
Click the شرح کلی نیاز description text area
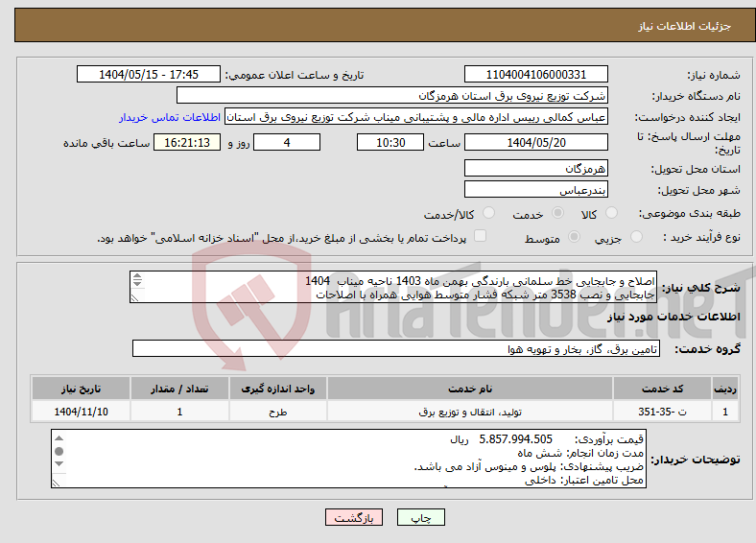393,287
